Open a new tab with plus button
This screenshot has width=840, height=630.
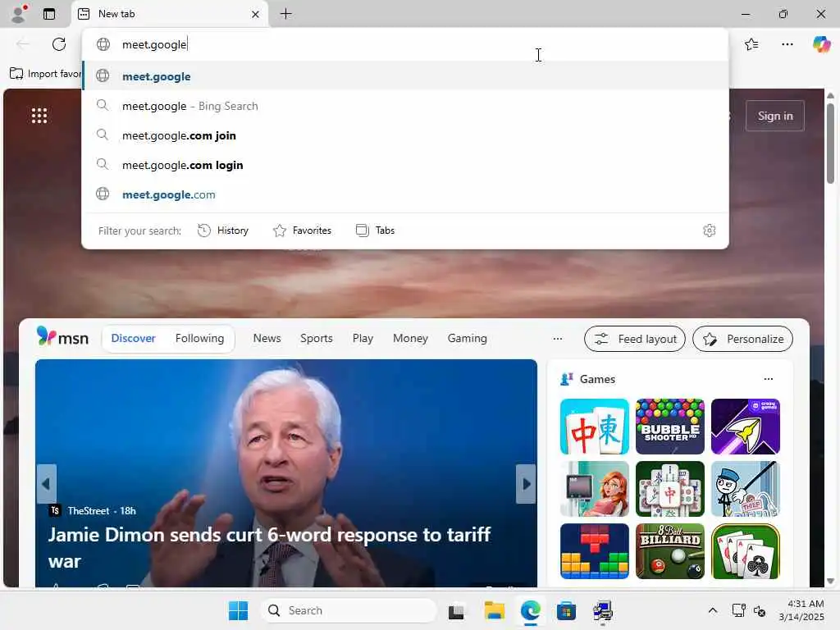tap(286, 14)
